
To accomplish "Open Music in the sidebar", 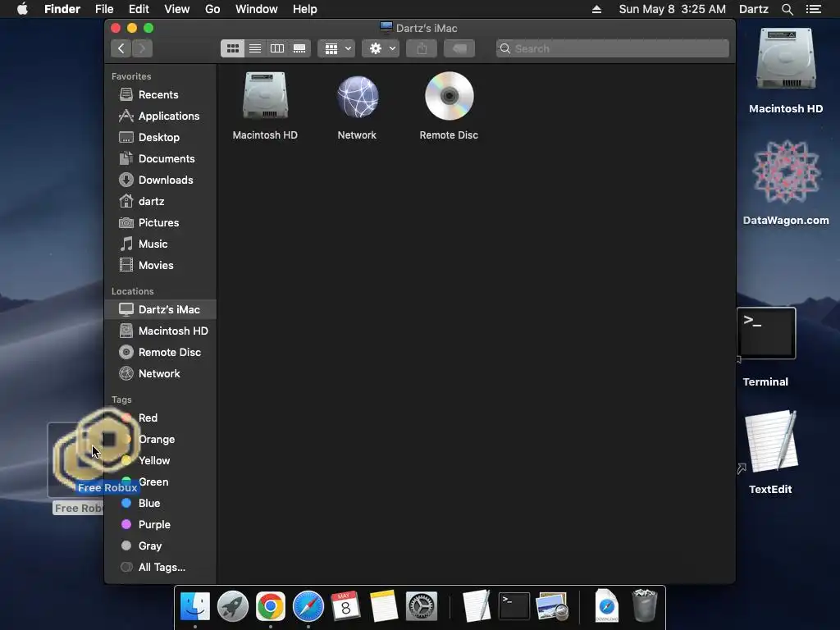I will pyautogui.click(x=161, y=244).
